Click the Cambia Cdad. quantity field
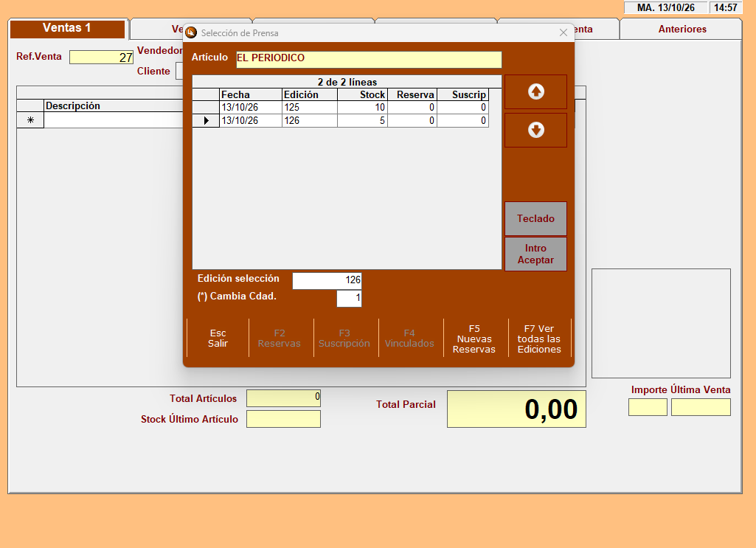 [349, 299]
